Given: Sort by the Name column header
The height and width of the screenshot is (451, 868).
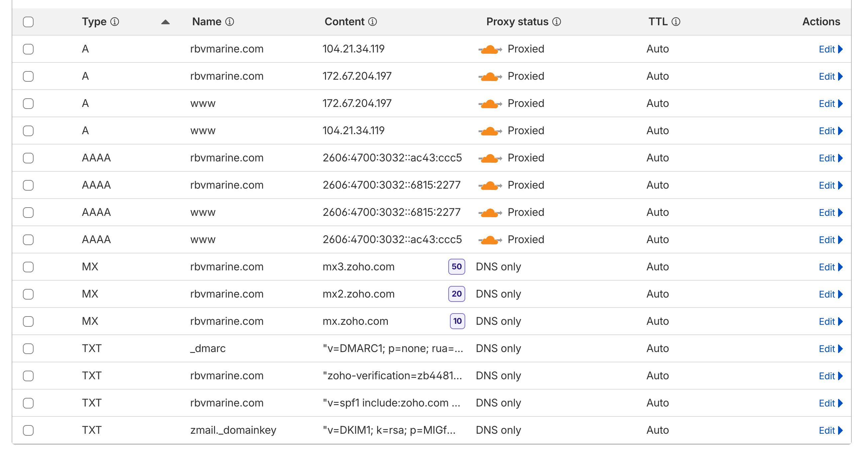Looking at the screenshot, I should click(x=206, y=22).
